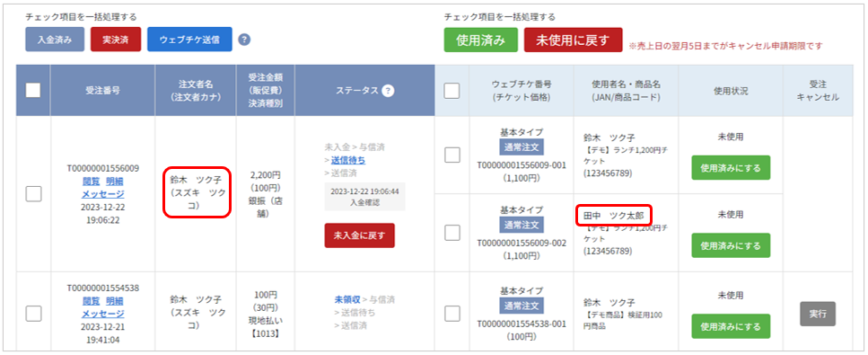
Task: Open 閲覧 link for order T00000001556009
Action: click(x=91, y=181)
